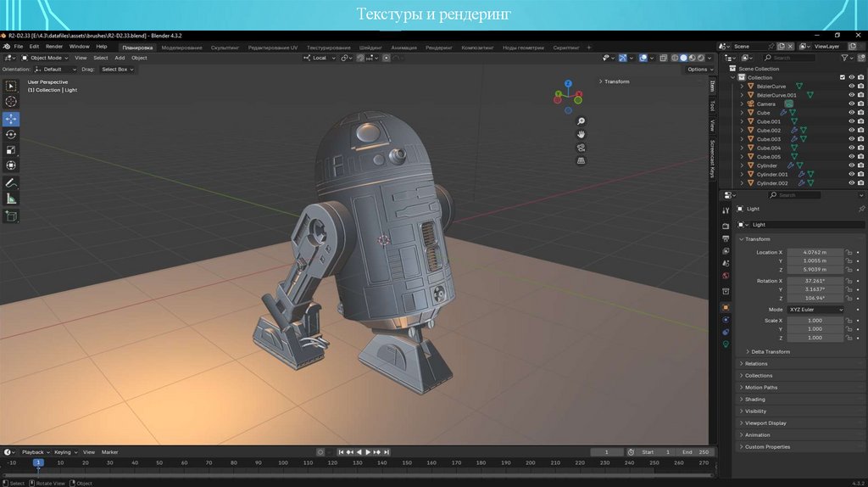Open the XYZ Euler rotation mode dropdown
868x487 pixels.
[816, 310]
